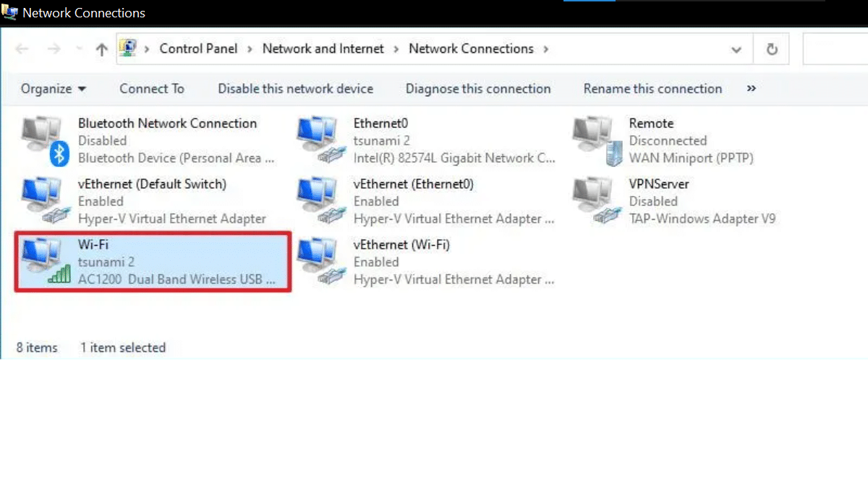Click Diagnose this connection
This screenshot has width=868, height=488.
coord(478,89)
